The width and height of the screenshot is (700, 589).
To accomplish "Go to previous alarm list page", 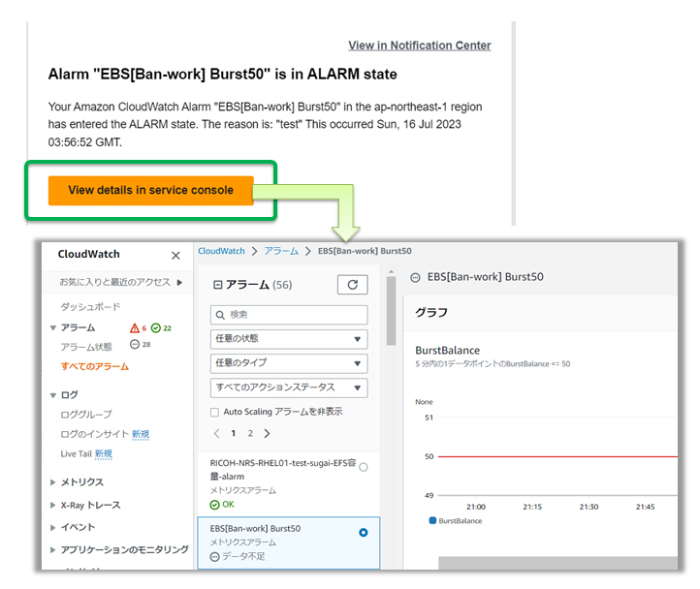I will pos(216,433).
